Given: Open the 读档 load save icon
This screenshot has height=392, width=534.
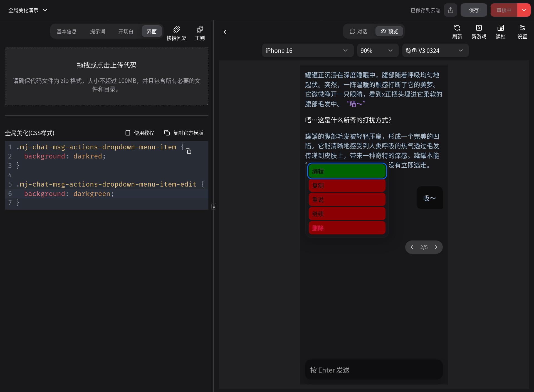Looking at the screenshot, I should [500, 32].
